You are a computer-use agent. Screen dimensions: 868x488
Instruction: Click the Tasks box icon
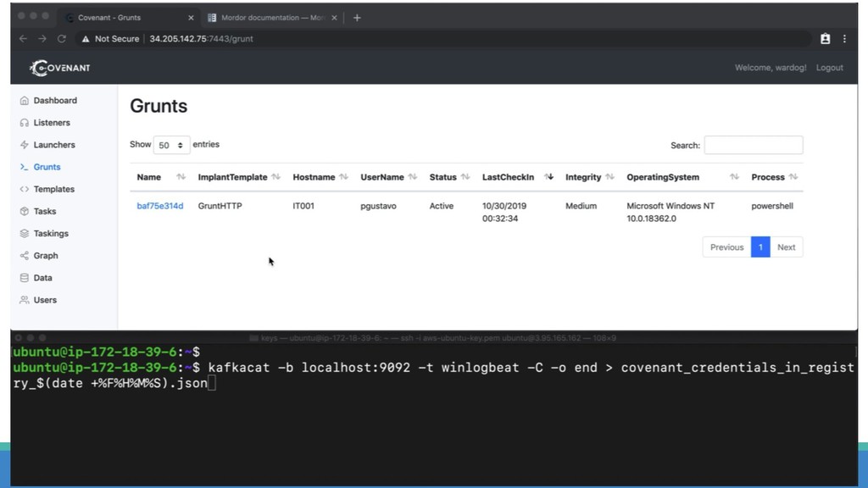[25, 211]
